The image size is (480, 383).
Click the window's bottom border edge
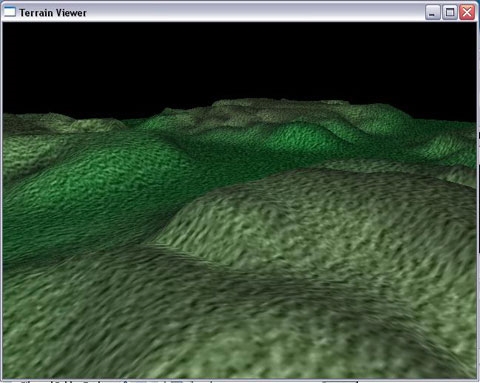coord(240,379)
